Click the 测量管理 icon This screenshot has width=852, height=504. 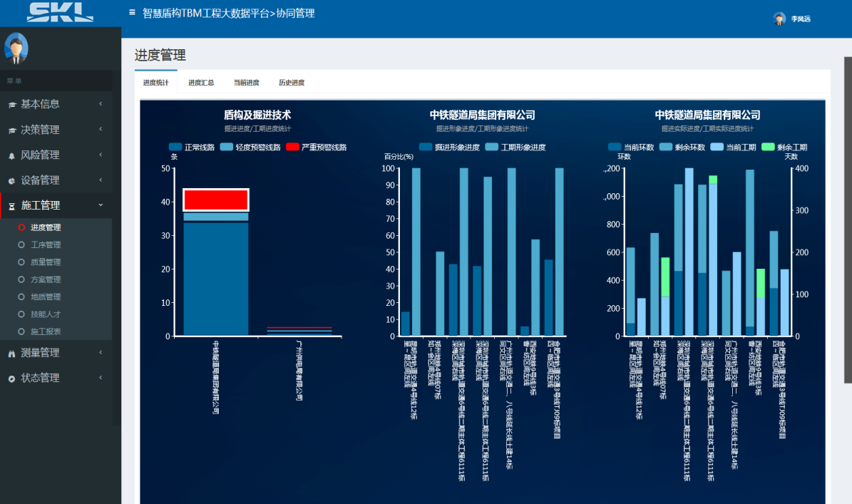pyautogui.click(x=12, y=354)
